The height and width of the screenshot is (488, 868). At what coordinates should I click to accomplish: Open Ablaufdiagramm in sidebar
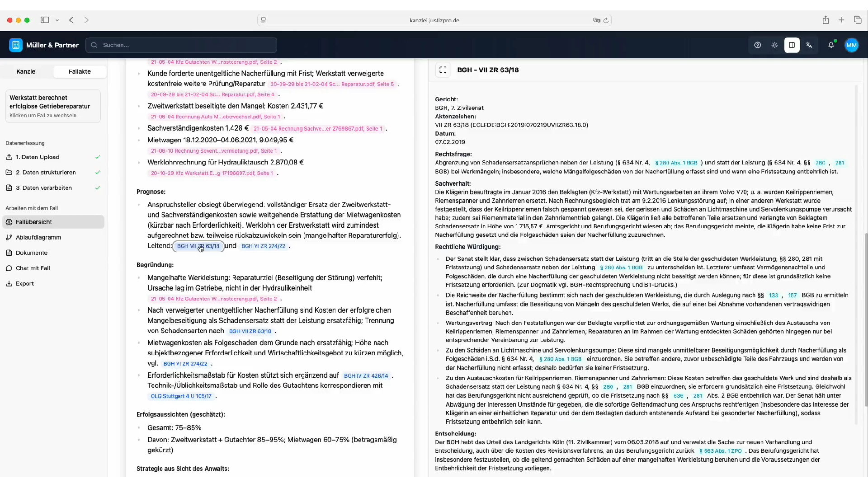(38, 237)
